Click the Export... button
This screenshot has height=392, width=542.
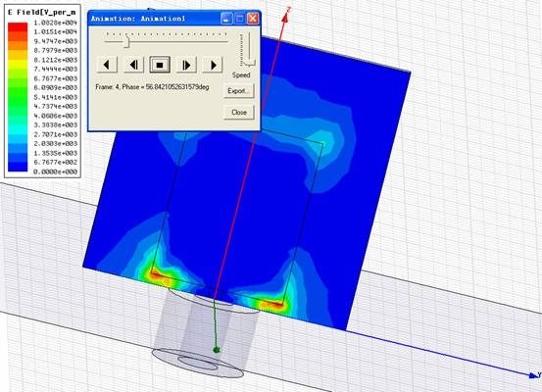coord(238,91)
